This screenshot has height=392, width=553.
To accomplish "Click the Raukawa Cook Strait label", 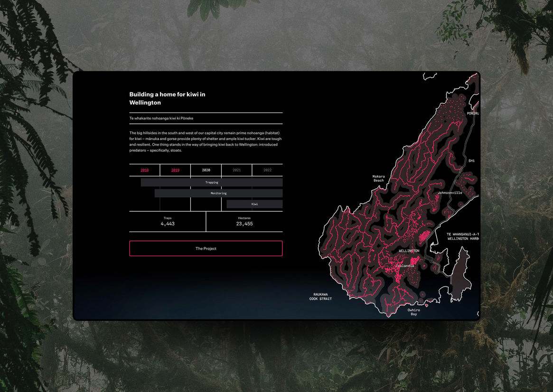I will 320,297.
